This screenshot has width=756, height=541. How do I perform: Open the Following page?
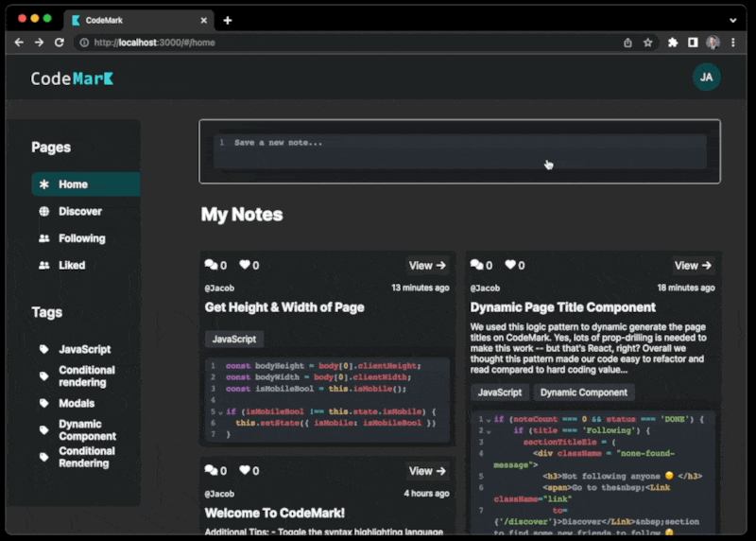[x=81, y=238]
